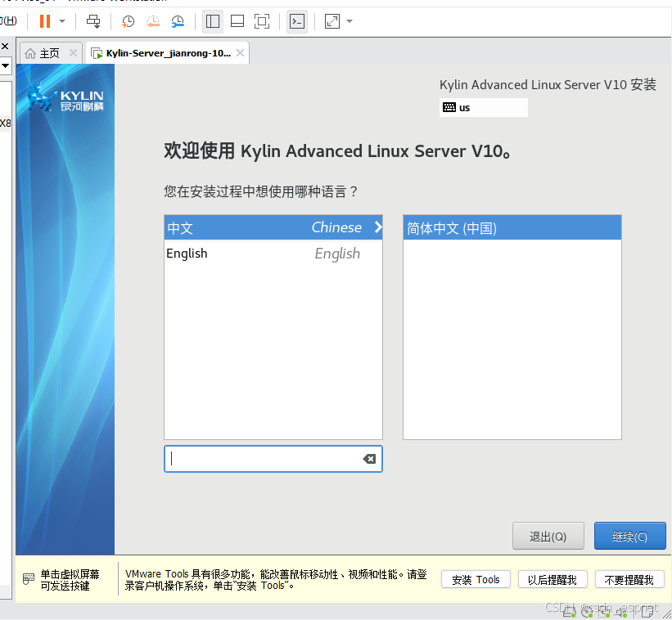Click 安装 Tools button
672x620 pixels.
pyautogui.click(x=476, y=580)
